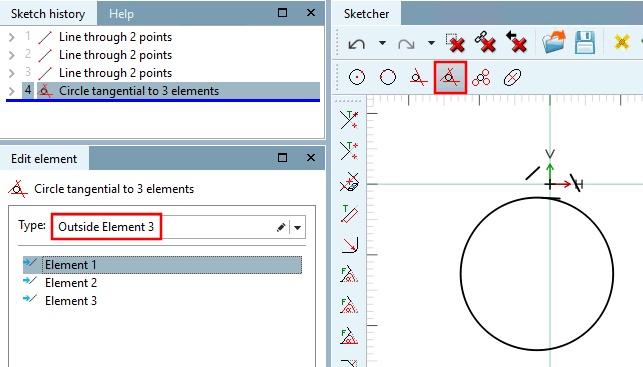Select circle tangential to 3 elements tool
This screenshot has width=643, height=367.
(450, 77)
